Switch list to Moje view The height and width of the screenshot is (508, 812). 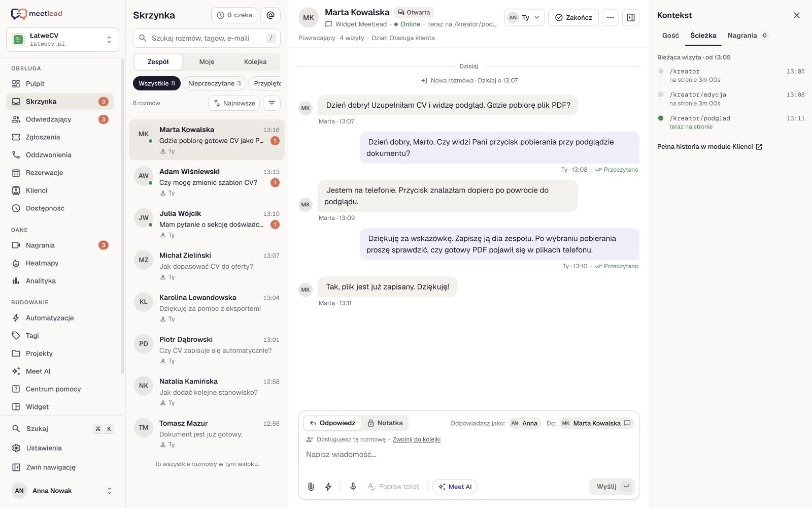[207, 62]
